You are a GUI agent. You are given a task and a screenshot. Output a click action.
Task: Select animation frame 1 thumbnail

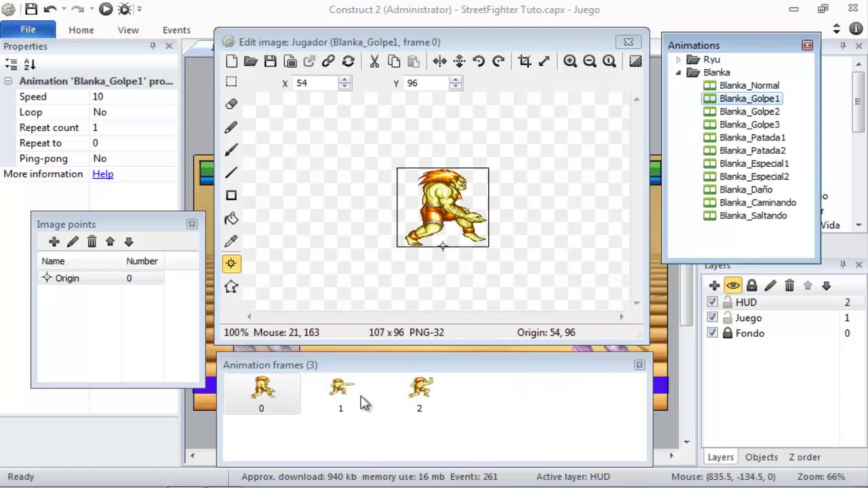point(341,394)
